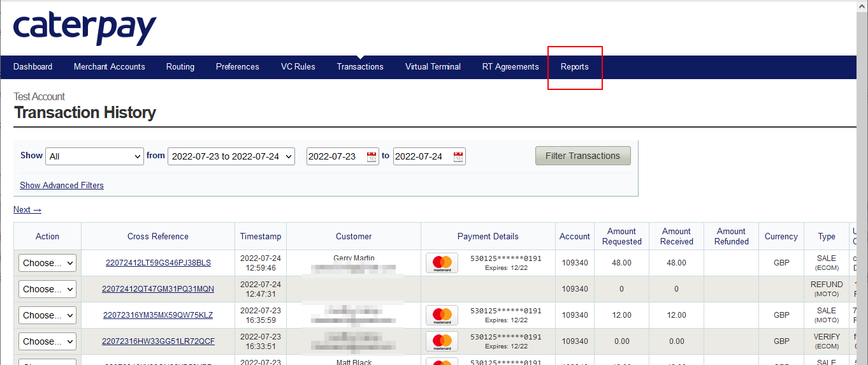868x365 pixels.
Task: Open the Reports menu item
Action: [x=575, y=67]
